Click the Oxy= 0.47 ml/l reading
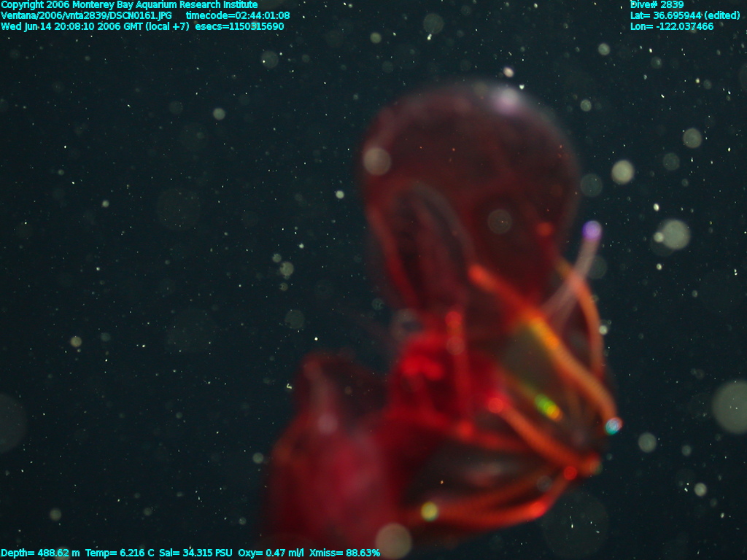The width and height of the screenshot is (747, 560). click(271, 553)
